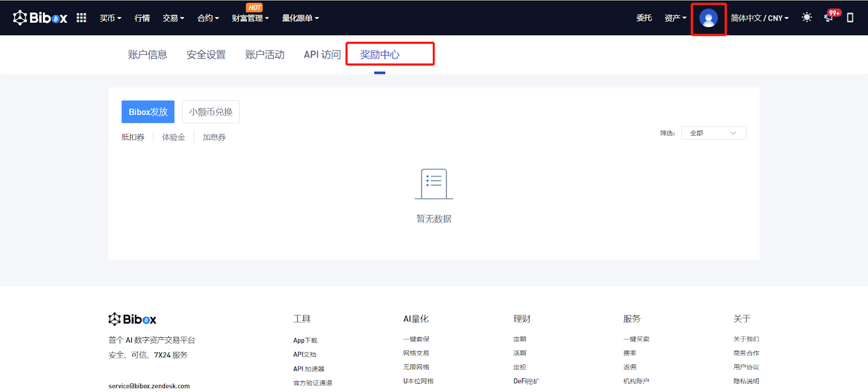Select the 小额币兑换 button
The height and width of the screenshot is (392, 868).
(211, 112)
